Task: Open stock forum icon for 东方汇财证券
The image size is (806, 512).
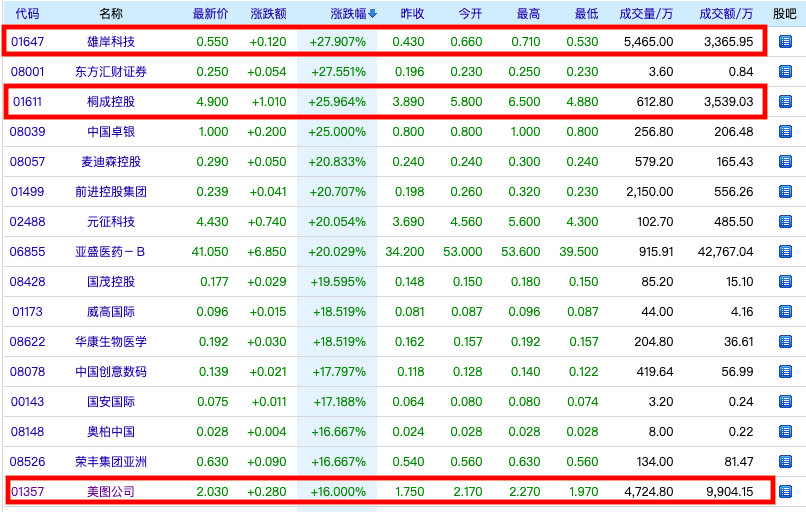Action: 785,71
